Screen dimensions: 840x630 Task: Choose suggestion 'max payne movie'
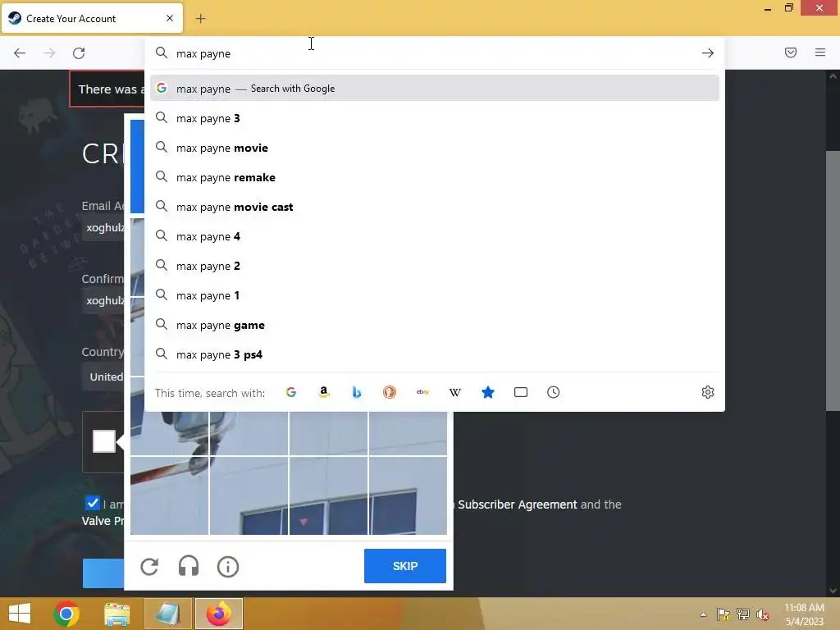click(x=435, y=148)
